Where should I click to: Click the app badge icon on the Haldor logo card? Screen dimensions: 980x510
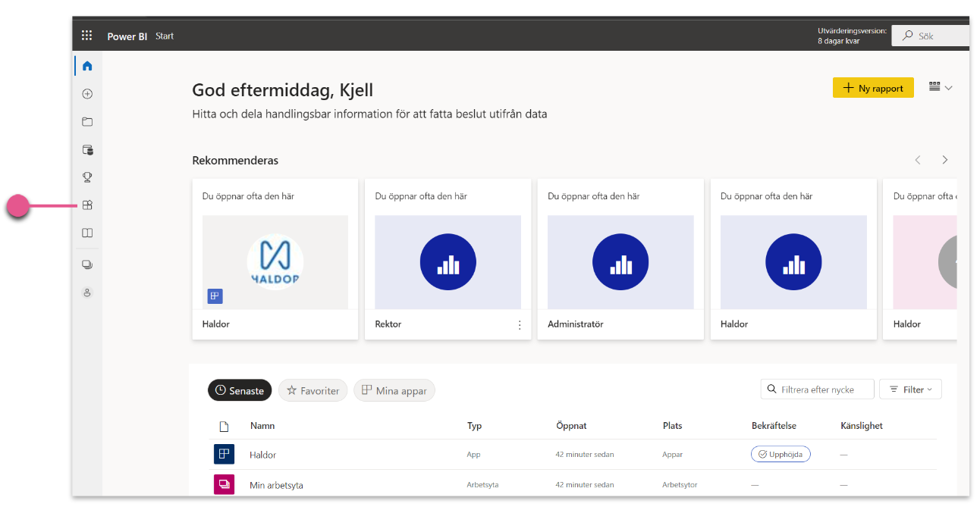point(215,296)
